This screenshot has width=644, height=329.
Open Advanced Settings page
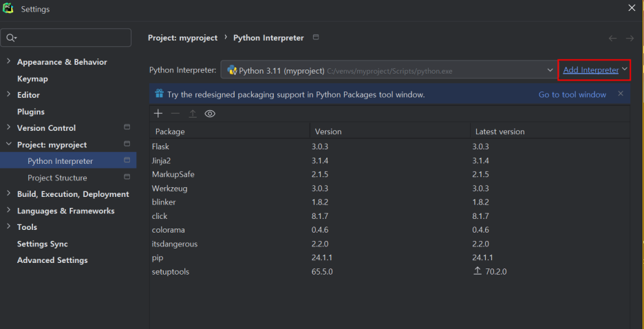click(x=52, y=260)
